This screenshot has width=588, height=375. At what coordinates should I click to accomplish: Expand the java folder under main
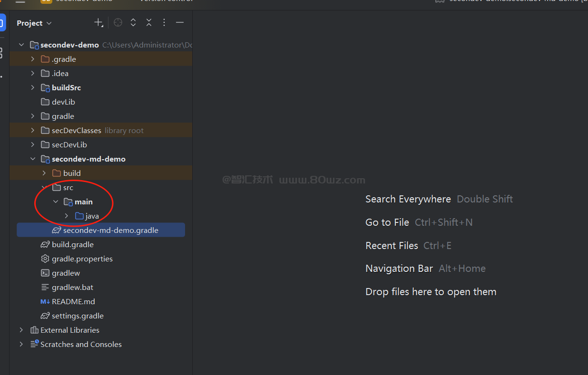[67, 216]
